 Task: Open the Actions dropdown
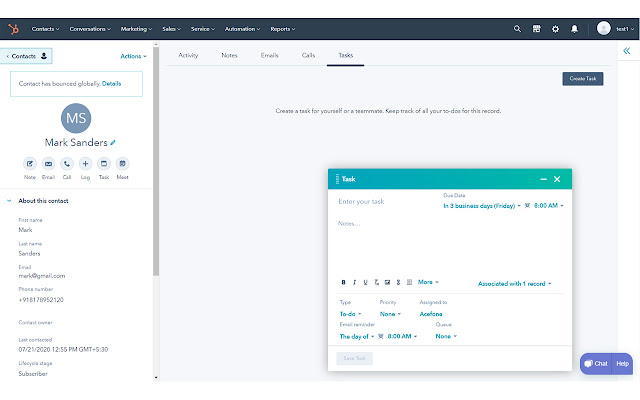click(x=133, y=56)
